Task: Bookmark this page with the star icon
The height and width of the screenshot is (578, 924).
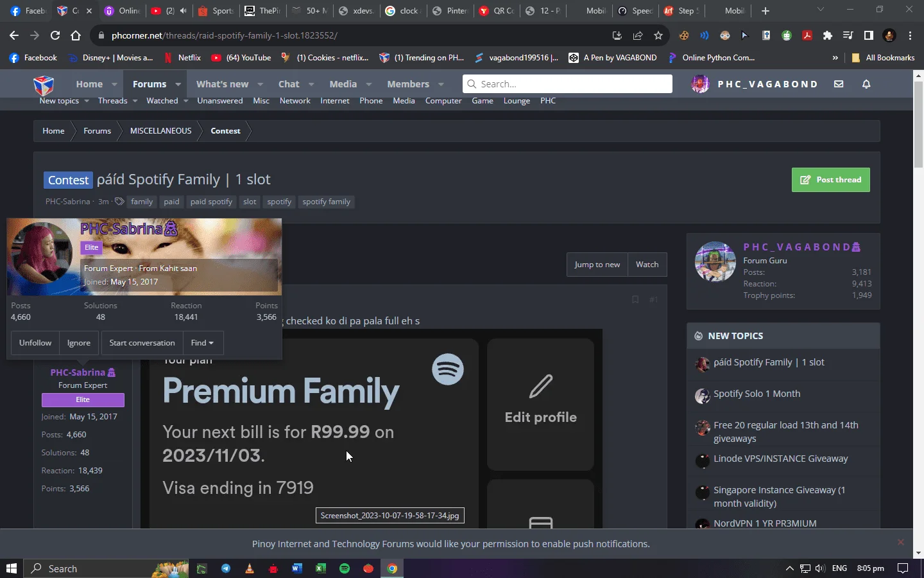Action: pyautogui.click(x=658, y=35)
